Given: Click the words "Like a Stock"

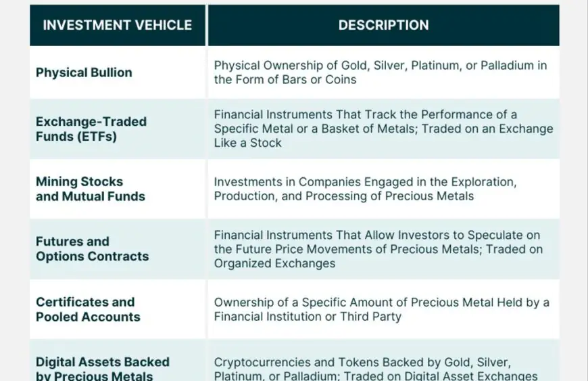Looking at the screenshot, I should pos(247,143).
